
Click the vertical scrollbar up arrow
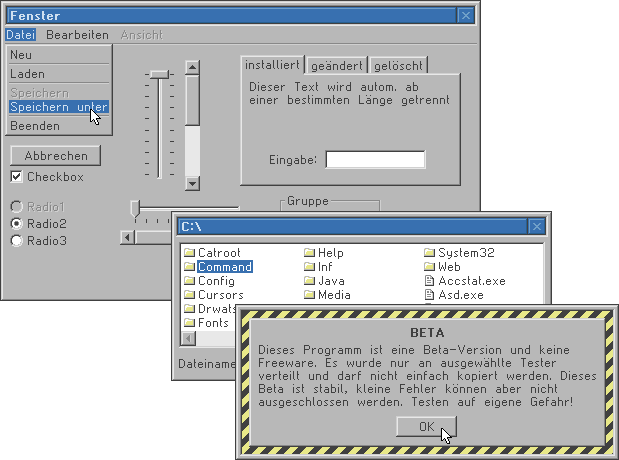point(193,67)
